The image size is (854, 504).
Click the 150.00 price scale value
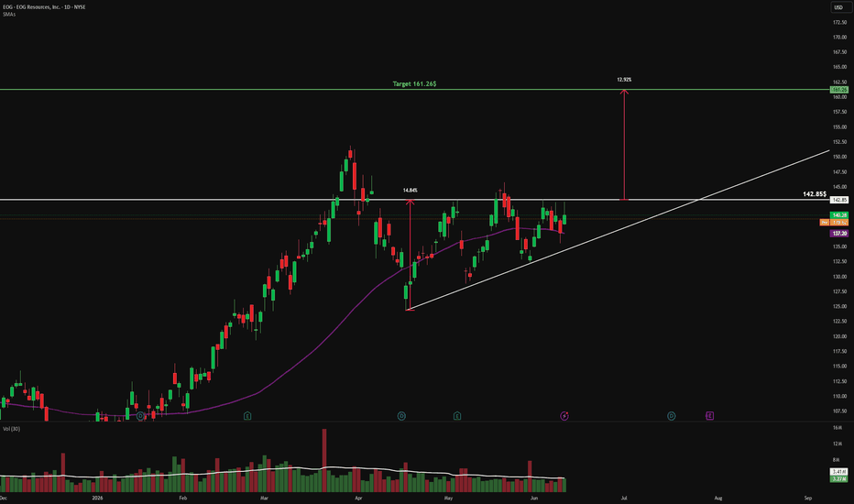point(839,157)
